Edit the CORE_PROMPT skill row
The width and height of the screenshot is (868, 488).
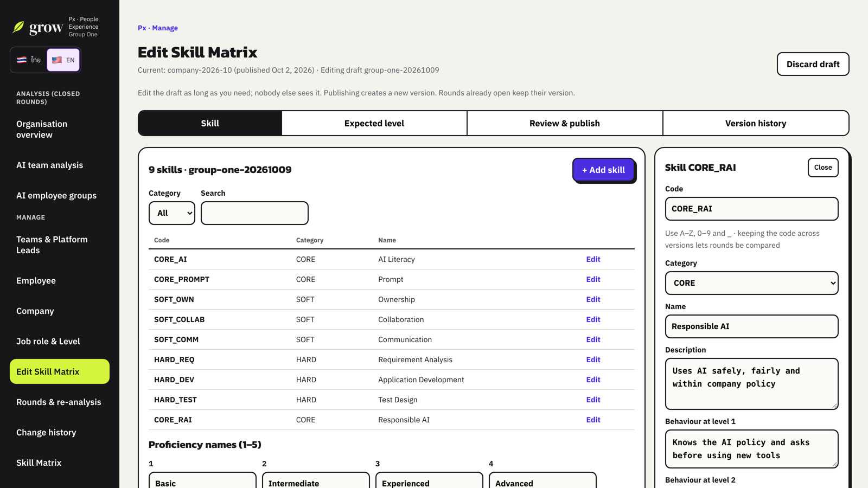pos(593,279)
